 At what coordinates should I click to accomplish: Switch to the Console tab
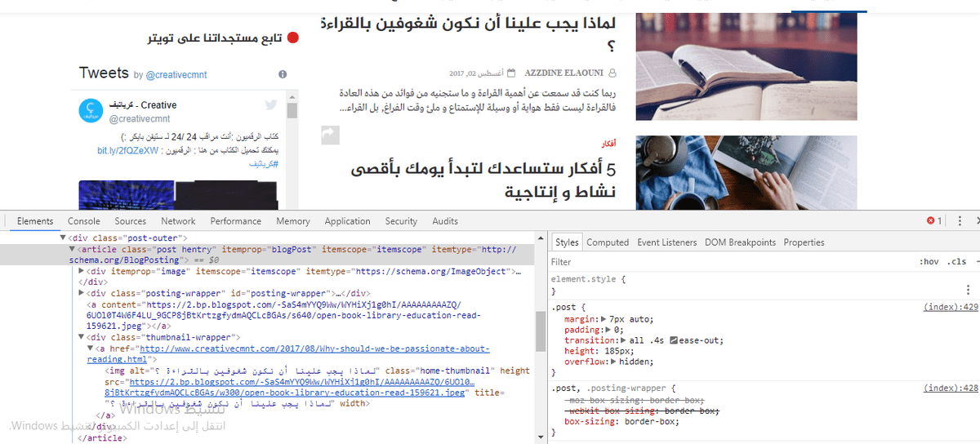click(x=84, y=221)
